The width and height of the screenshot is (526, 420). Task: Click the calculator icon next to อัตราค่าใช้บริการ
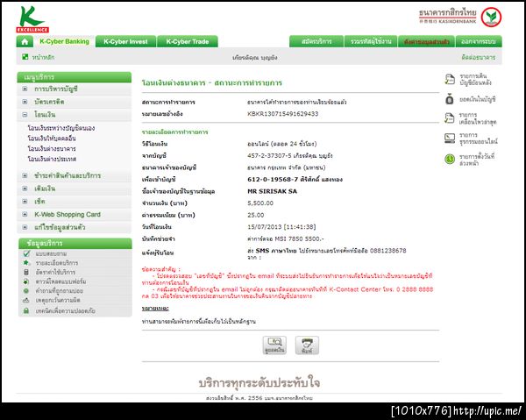(x=26, y=272)
